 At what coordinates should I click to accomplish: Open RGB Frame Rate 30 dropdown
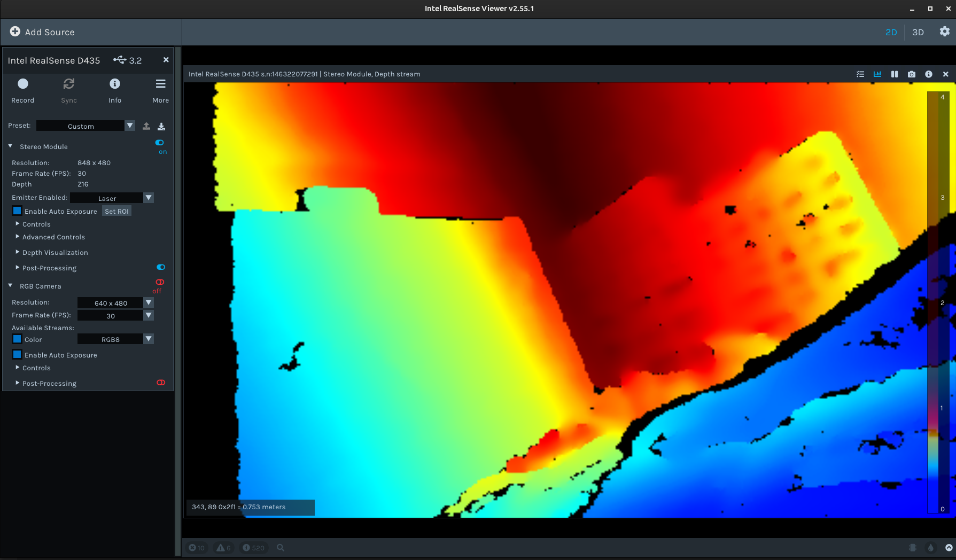115,316
